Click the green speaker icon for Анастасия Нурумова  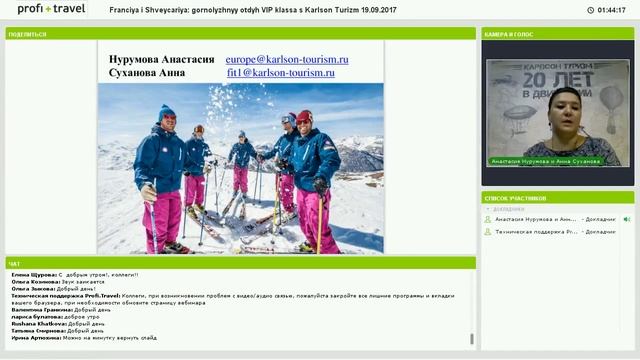point(627,220)
